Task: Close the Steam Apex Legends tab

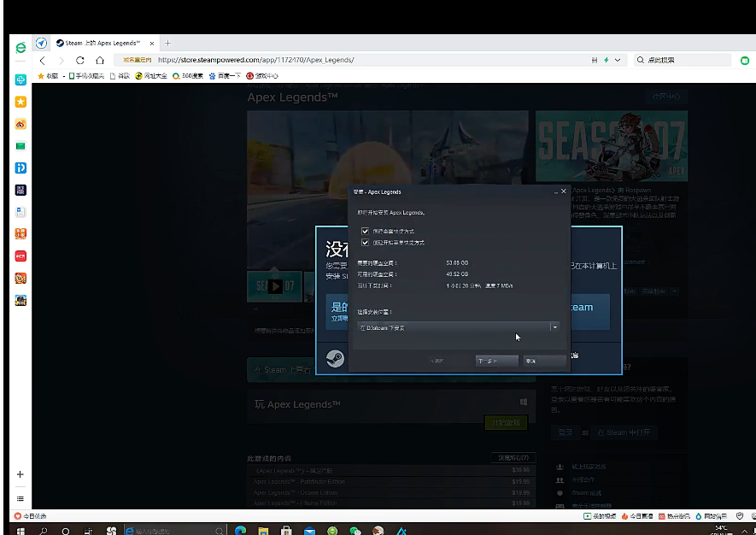Action: (x=152, y=43)
